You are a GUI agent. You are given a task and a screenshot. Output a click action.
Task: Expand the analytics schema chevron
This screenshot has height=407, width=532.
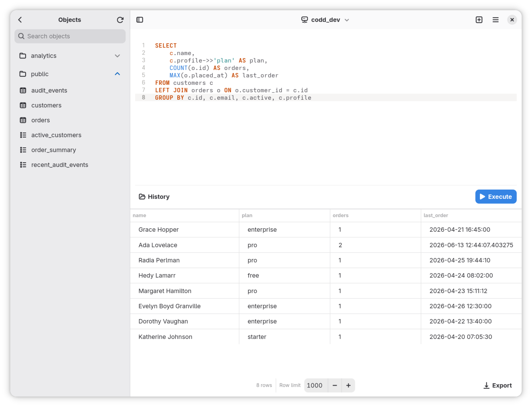(x=117, y=56)
